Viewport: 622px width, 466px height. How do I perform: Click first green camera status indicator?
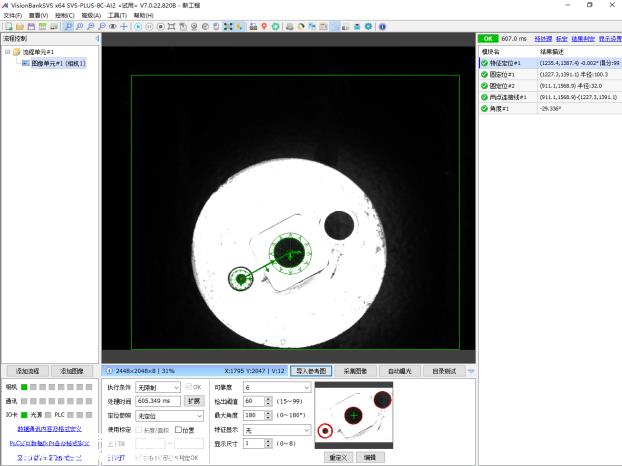(24, 387)
